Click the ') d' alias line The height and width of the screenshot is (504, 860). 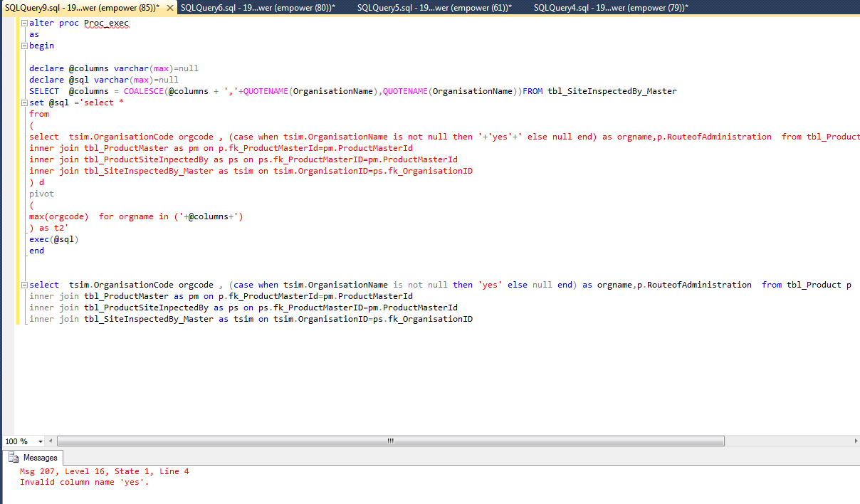36,182
